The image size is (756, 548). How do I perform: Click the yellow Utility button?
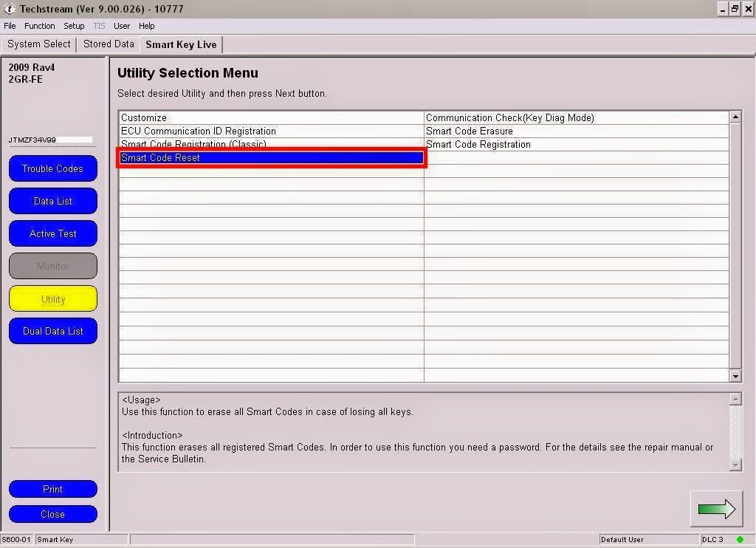tap(53, 299)
